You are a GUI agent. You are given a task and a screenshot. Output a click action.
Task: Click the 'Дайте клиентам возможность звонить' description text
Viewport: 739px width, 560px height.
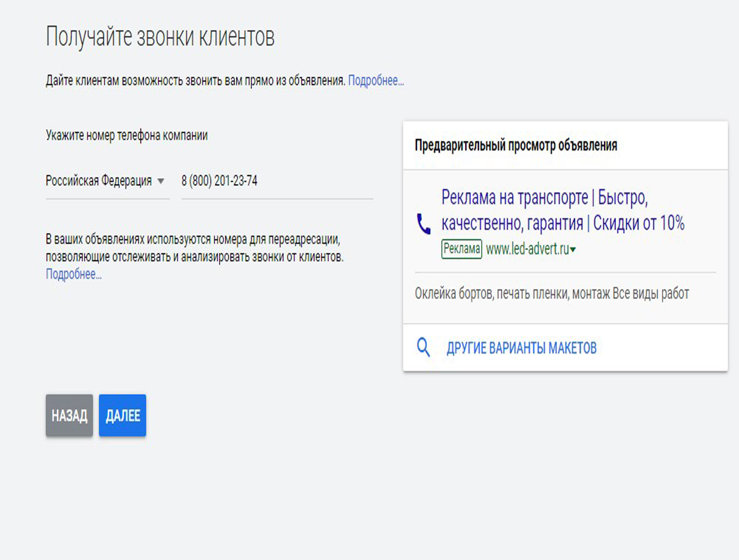coord(195,81)
